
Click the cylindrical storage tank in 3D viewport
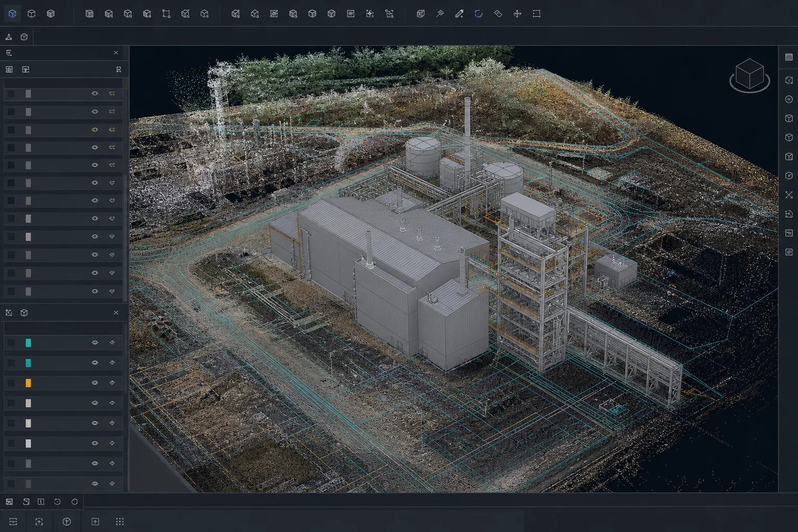coord(422,155)
